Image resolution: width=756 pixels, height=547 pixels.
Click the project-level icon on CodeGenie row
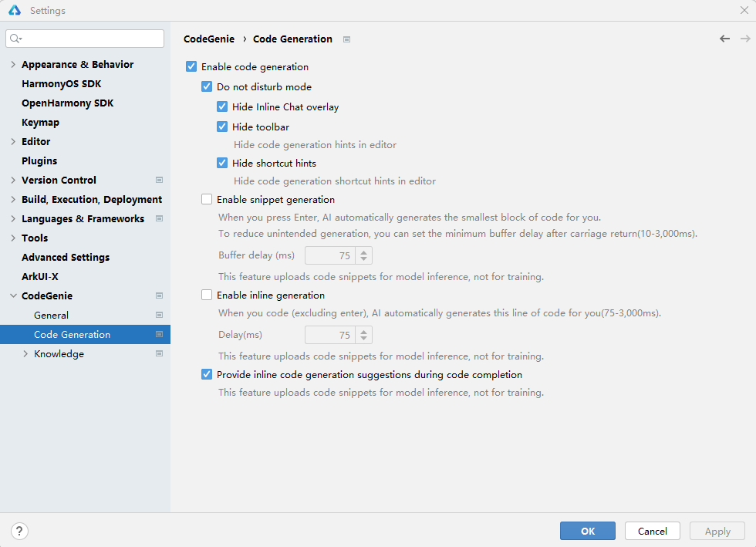[159, 296]
